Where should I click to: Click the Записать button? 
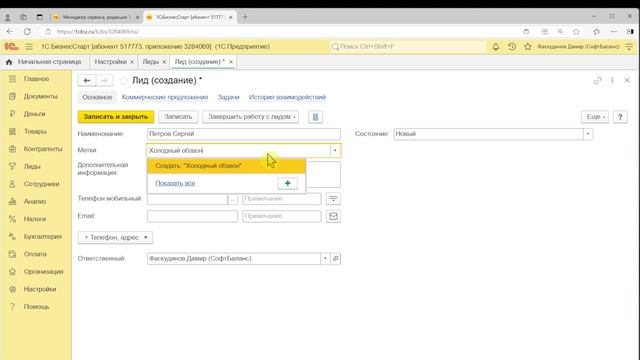[178, 117]
